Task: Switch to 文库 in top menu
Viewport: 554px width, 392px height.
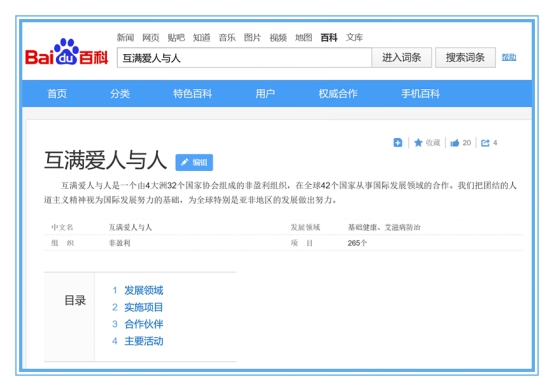Action: click(354, 37)
